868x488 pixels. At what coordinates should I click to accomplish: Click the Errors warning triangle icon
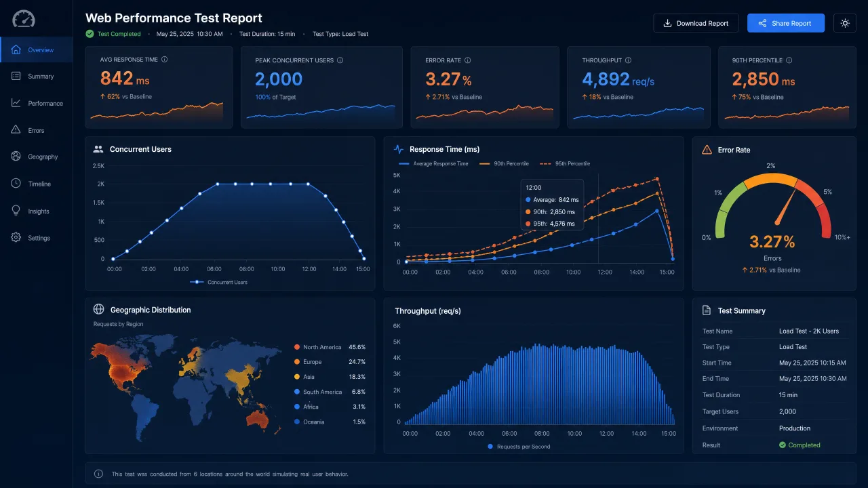coord(16,129)
